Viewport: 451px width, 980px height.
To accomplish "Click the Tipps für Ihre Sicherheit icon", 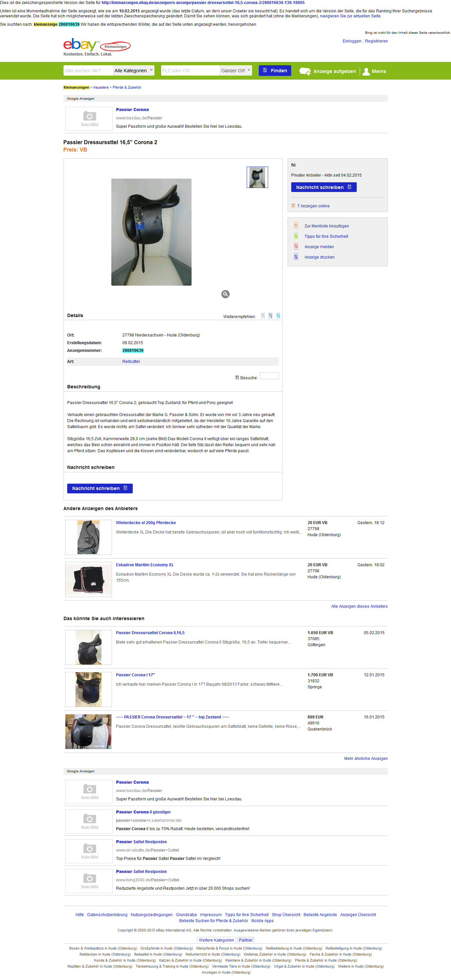I will pyautogui.click(x=296, y=236).
